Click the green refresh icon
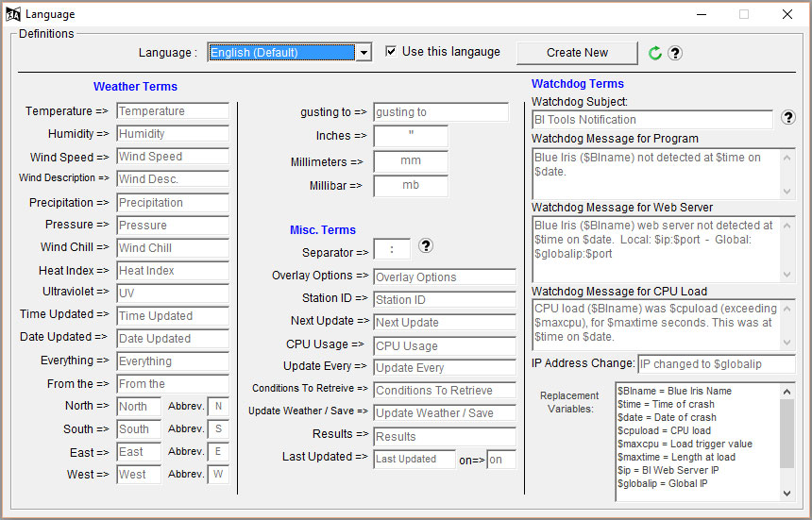The image size is (812, 520). pos(655,53)
